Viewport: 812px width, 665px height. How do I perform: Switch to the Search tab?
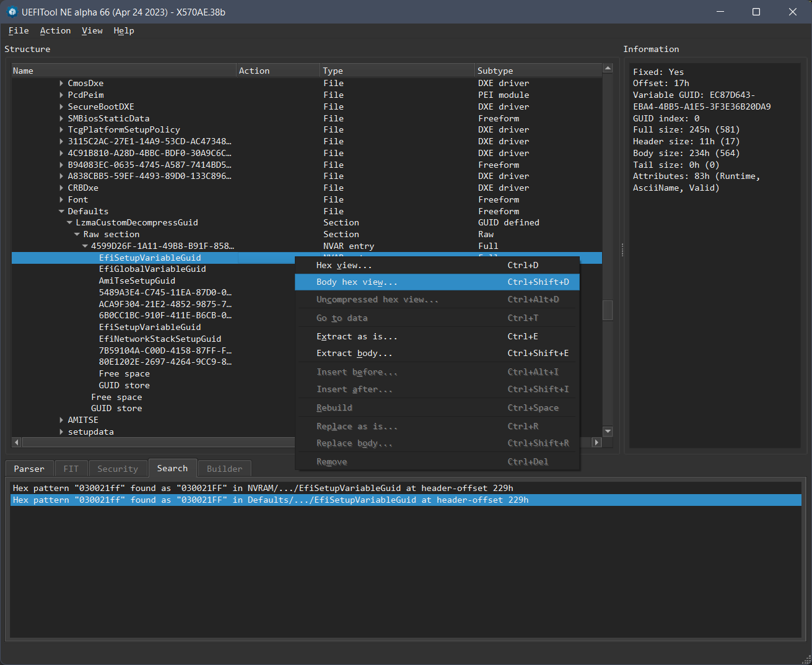pyautogui.click(x=172, y=468)
